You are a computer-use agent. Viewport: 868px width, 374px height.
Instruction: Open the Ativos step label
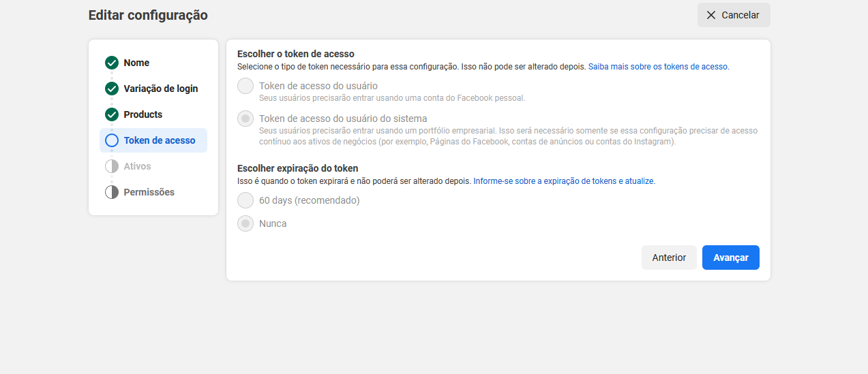point(137,166)
